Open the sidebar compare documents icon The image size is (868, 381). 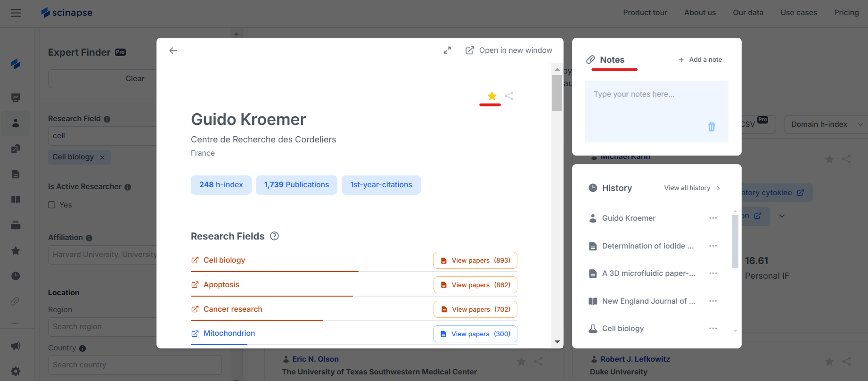click(16, 149)
